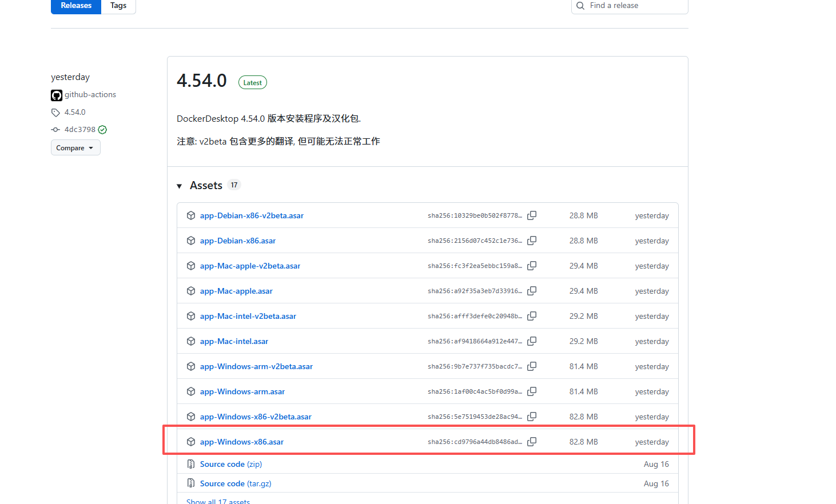Click the 81.4 MB size of app-Windows-arm.asar
Viewport: 836px width, 504px height.
584,391
